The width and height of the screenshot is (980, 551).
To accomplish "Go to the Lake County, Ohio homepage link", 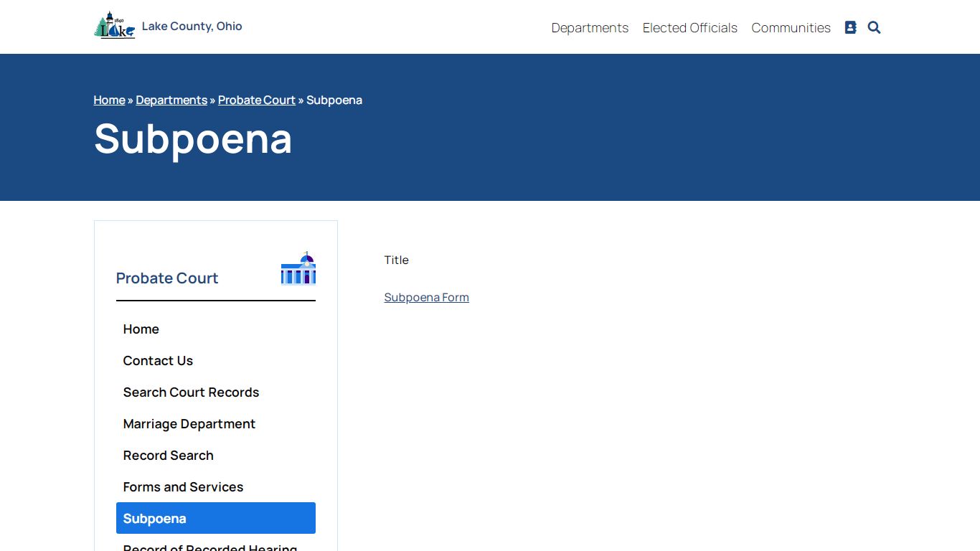I will [192, 26].
